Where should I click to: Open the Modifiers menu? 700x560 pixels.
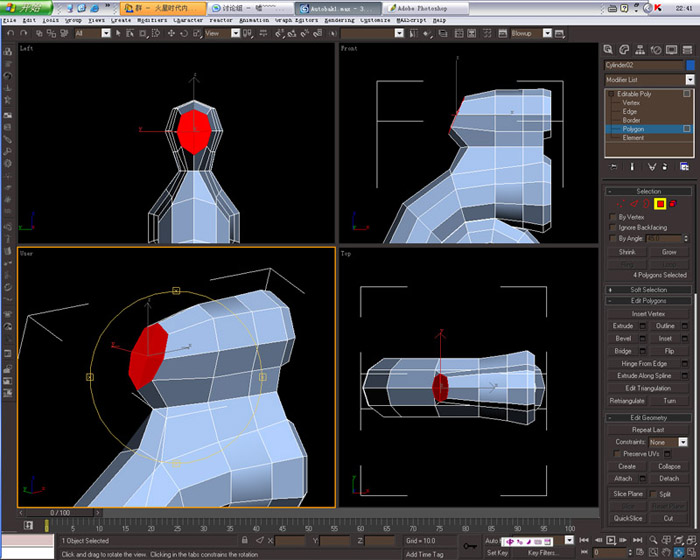(152, 20)
